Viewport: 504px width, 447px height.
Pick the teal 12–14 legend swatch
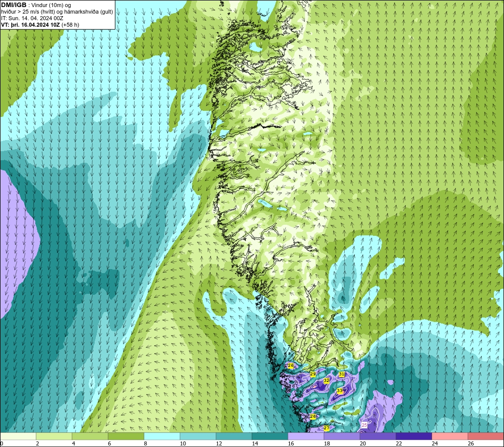pyautogui.click(x=234, y=436)
